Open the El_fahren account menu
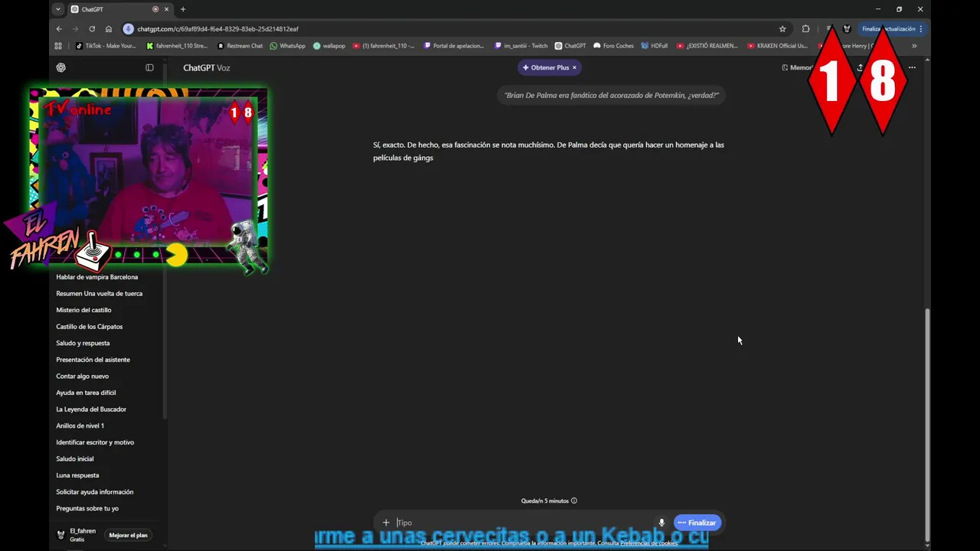Viewport: 980px width, 551px height. [77, 534]
